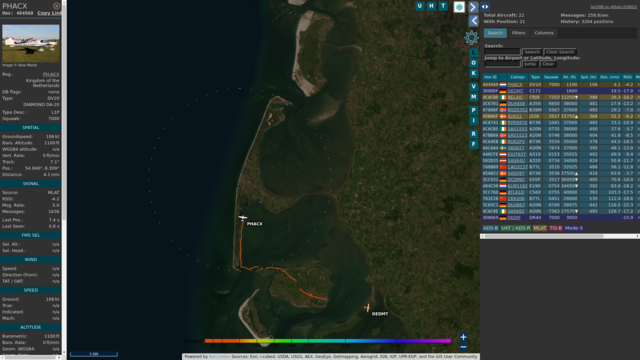This screenshot has height=360, width=640.
Task: Sort table by Type column
Action: 535,77
